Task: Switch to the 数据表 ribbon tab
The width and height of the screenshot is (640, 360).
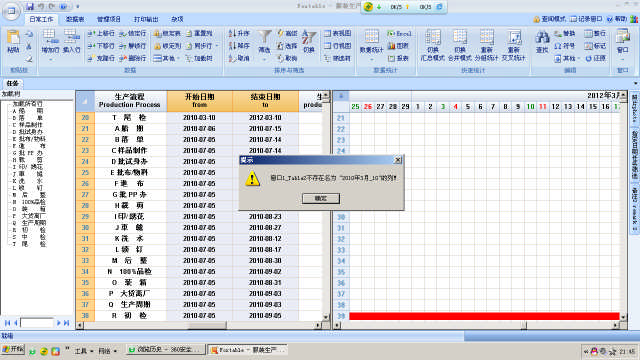Action: [75, 19]
